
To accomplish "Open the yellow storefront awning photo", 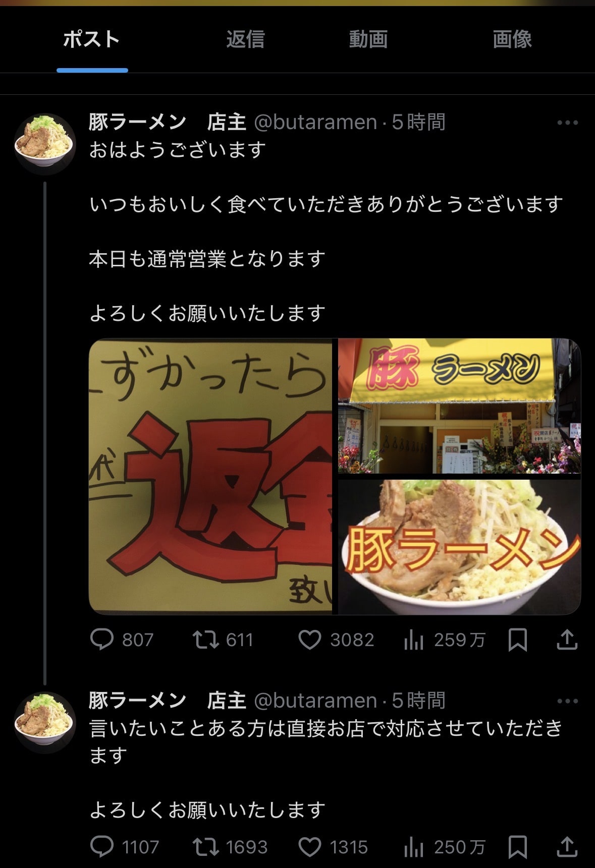I will pyautogui.click(x=459, y=406).
